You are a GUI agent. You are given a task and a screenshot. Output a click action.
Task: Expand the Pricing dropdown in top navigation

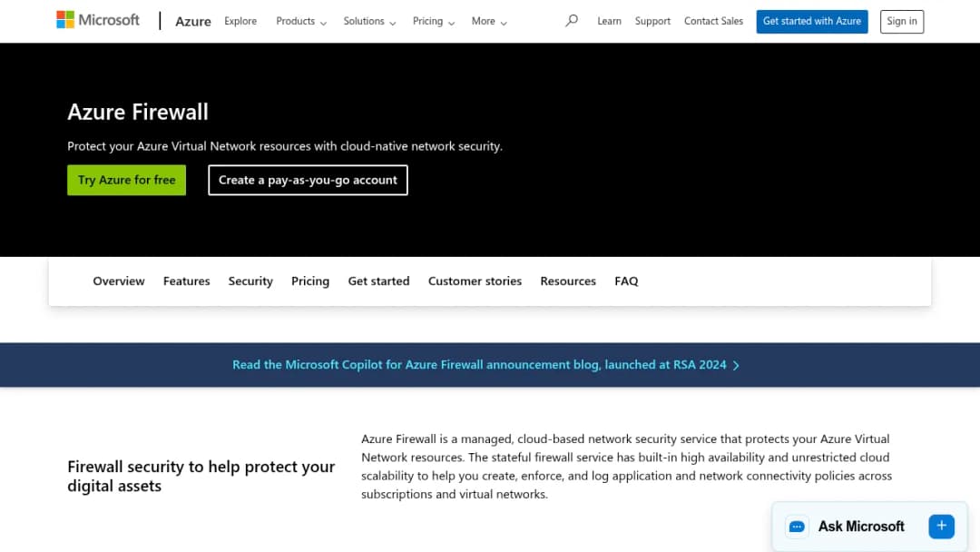pos(434,21)
